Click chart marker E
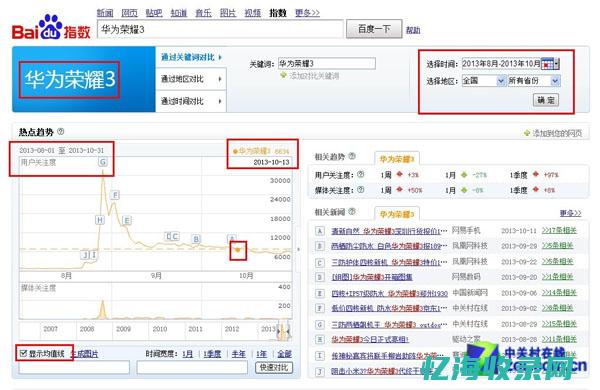 click(127, 220)
